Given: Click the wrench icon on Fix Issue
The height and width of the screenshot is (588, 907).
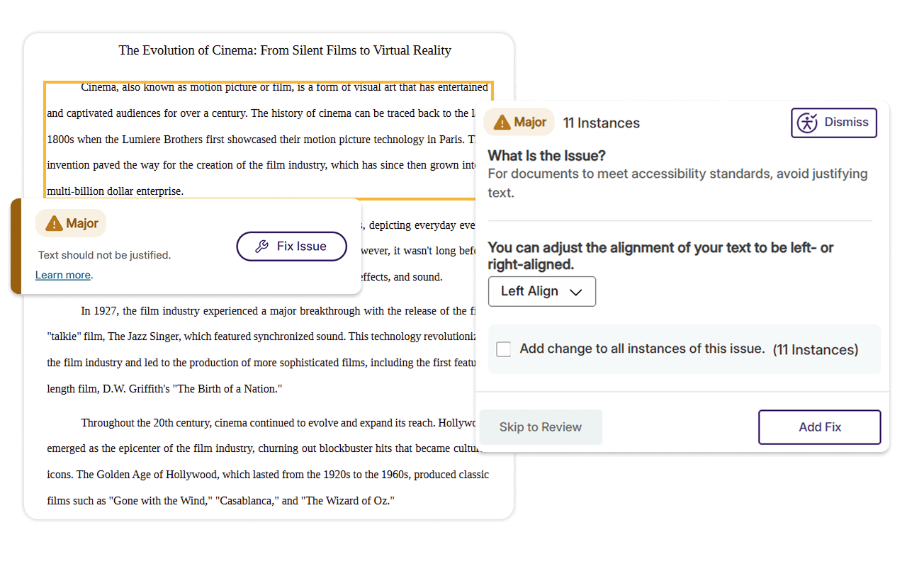Looking at the screenshot, I should click(x=261, y=247).
